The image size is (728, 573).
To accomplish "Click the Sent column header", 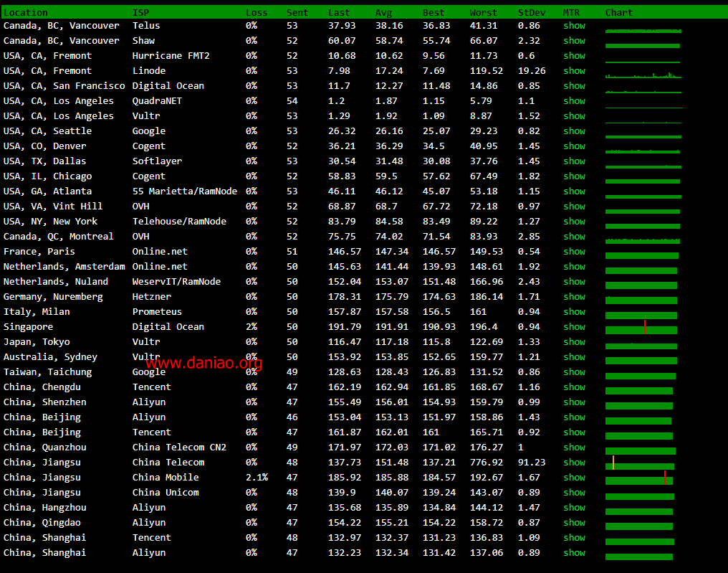I will [297, 12].
